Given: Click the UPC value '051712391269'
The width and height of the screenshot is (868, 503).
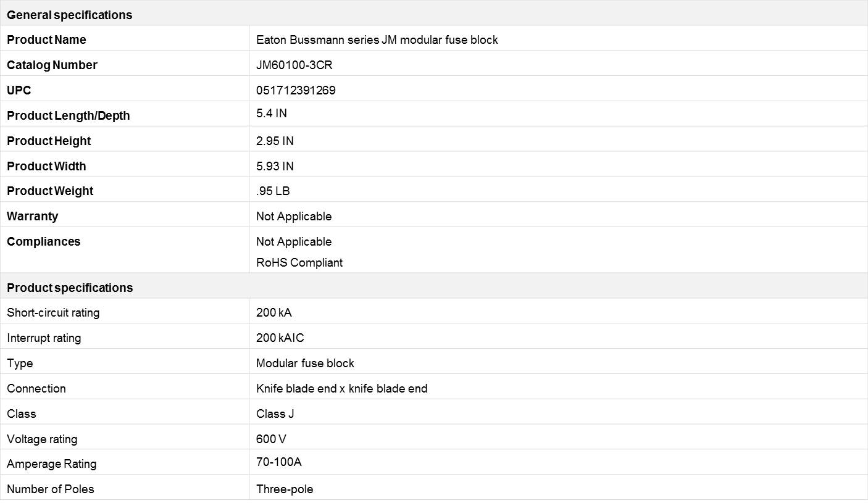Looking at the screenshot, I should (x=296, y=91).
